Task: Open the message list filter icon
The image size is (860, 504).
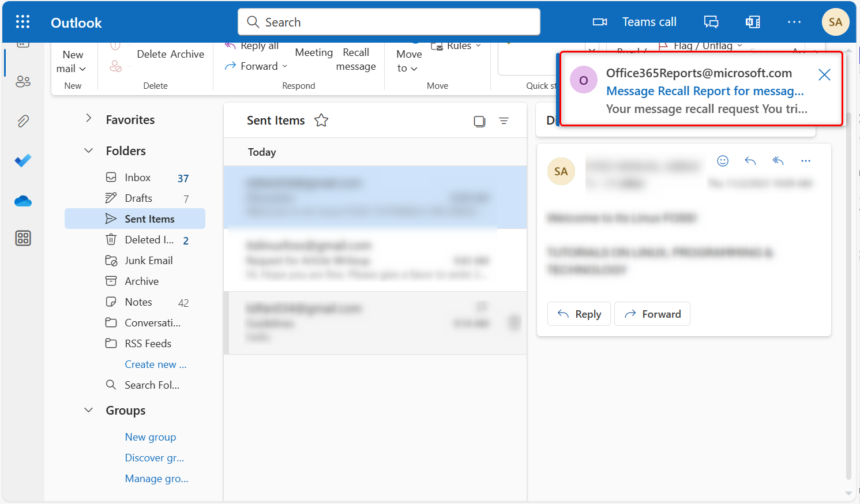Action: [504, 121]
